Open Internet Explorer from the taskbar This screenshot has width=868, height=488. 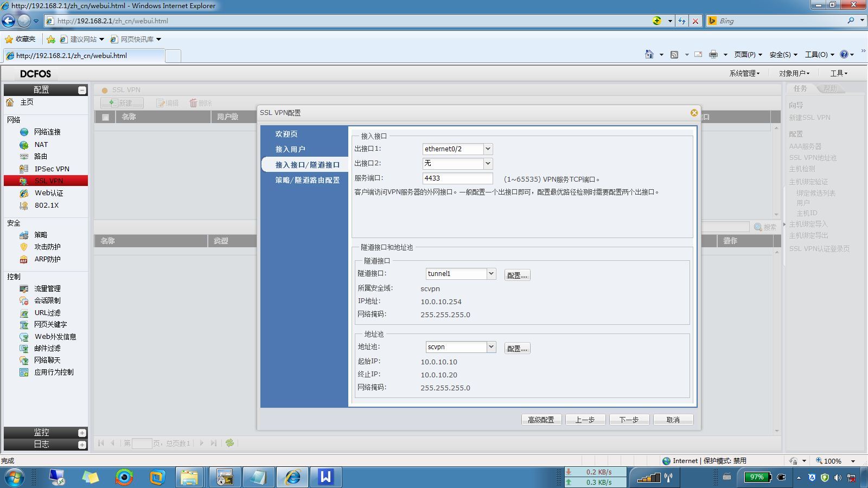pyautogui.click(x=293, y=477)
